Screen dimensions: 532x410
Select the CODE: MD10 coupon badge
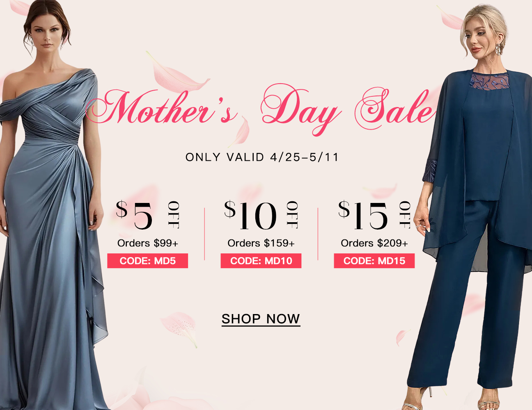click(261, 261)
